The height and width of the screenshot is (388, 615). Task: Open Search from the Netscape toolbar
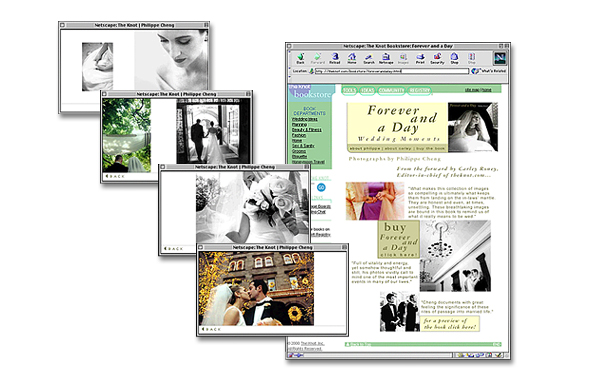(x=369, y=58)
